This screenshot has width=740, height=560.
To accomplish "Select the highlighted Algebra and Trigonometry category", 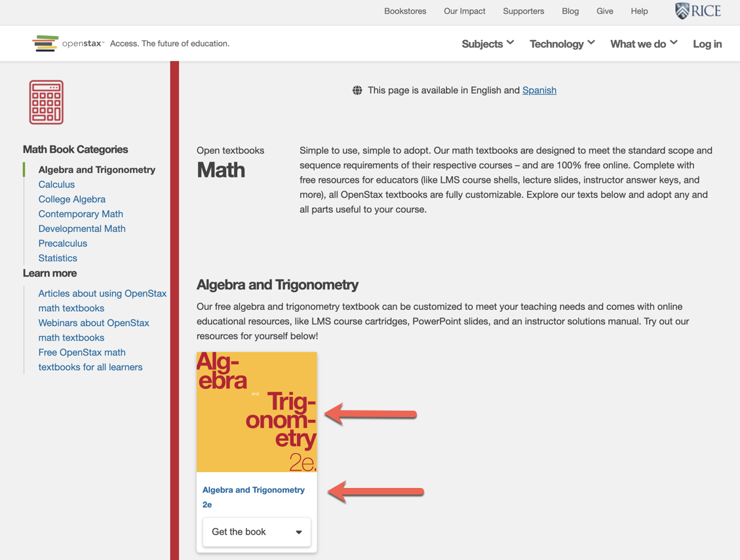I will point(96,170).
